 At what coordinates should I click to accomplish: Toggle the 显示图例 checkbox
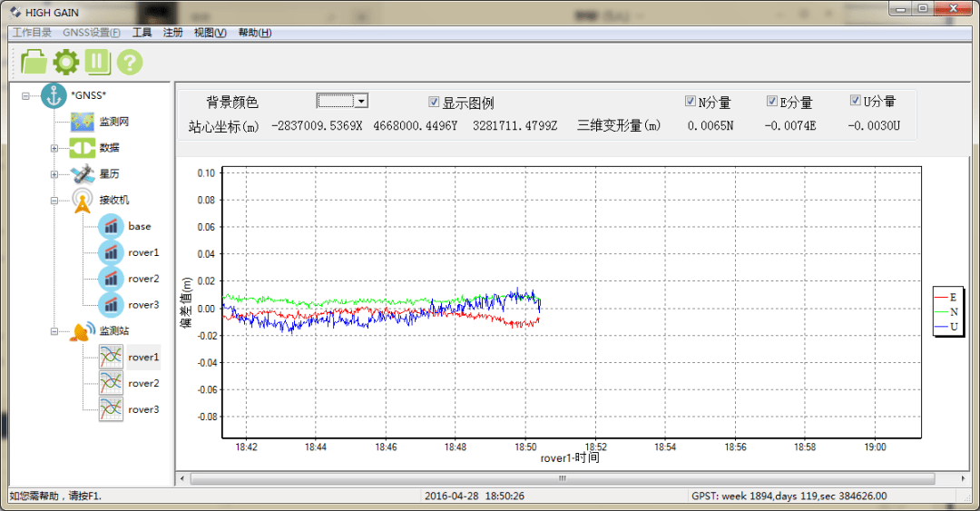point(434,103)
